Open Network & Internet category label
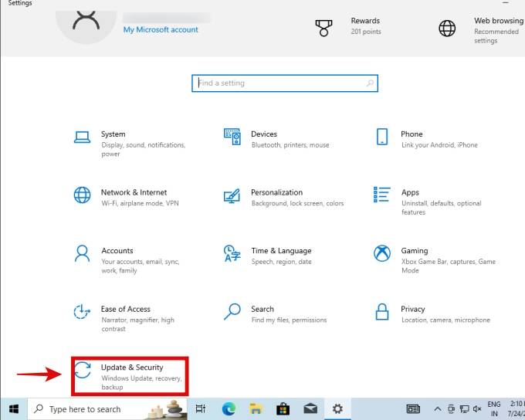 point(134,192)
